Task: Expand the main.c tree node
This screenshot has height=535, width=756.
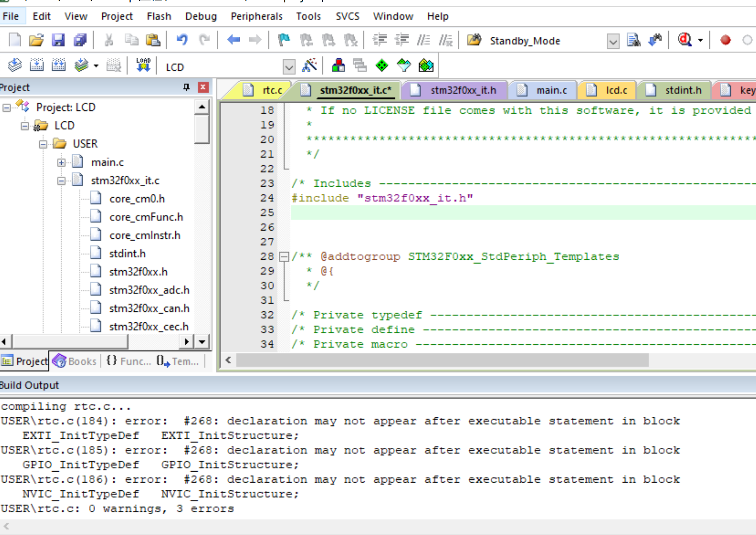Action: [x=61, y=162]
